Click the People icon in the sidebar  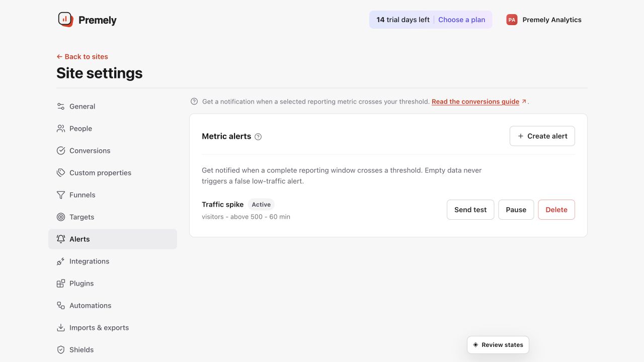click(61, 129)
